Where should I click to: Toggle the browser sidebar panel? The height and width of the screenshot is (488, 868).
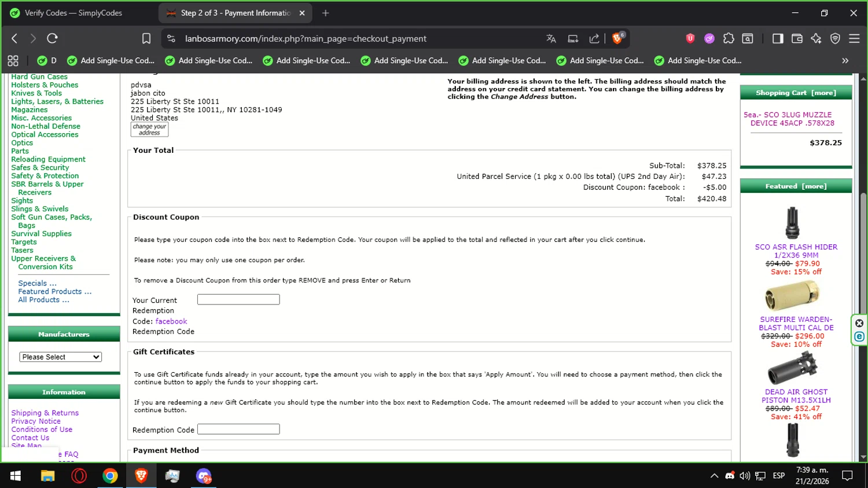[x=778, y=38]
